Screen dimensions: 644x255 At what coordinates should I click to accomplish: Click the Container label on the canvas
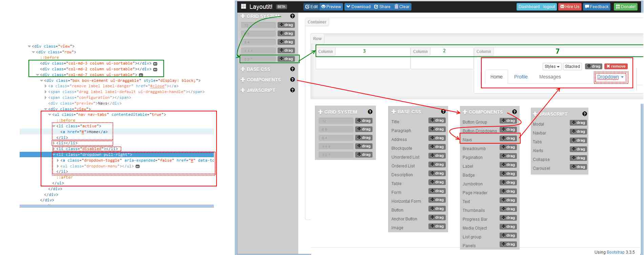click(317, 22)
